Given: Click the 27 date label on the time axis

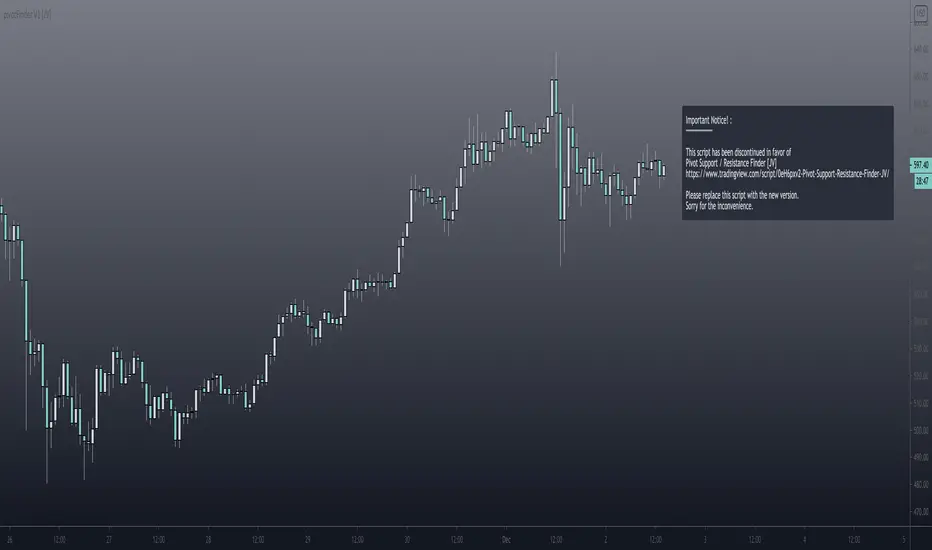Looking at the screenshot, I should pyautogui.click(x=109, y=537).
